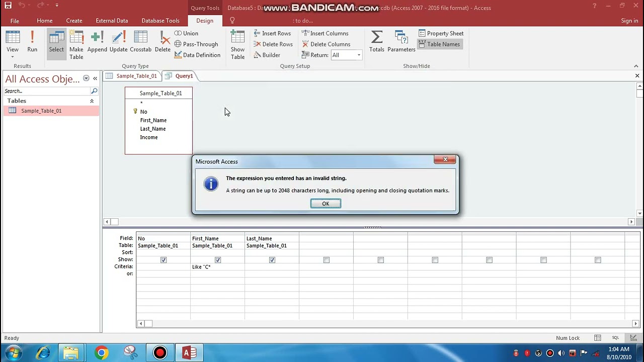The image size is (644, 362).
Task: Select Income field in table box
Action: click(149, 137)
